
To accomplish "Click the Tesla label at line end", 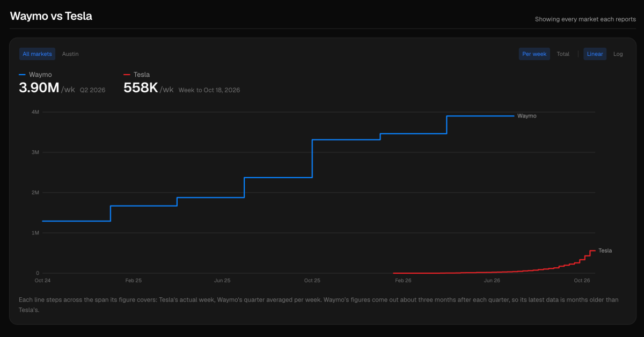I will click(x=605, y=251).
